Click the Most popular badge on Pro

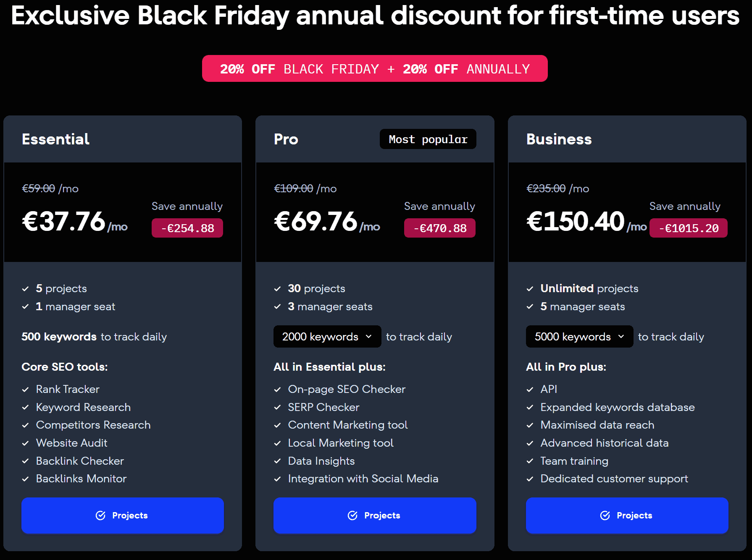point(428,139)
